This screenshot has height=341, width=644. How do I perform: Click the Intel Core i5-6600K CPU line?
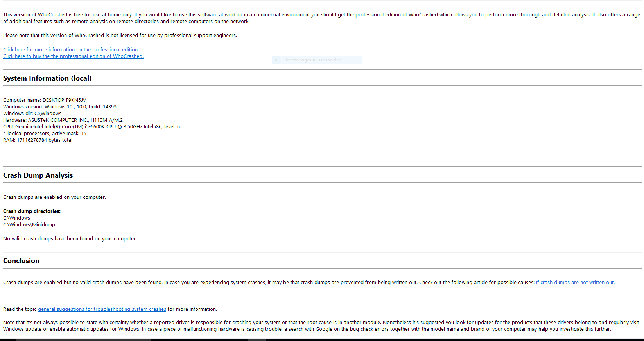pos(91,127)
